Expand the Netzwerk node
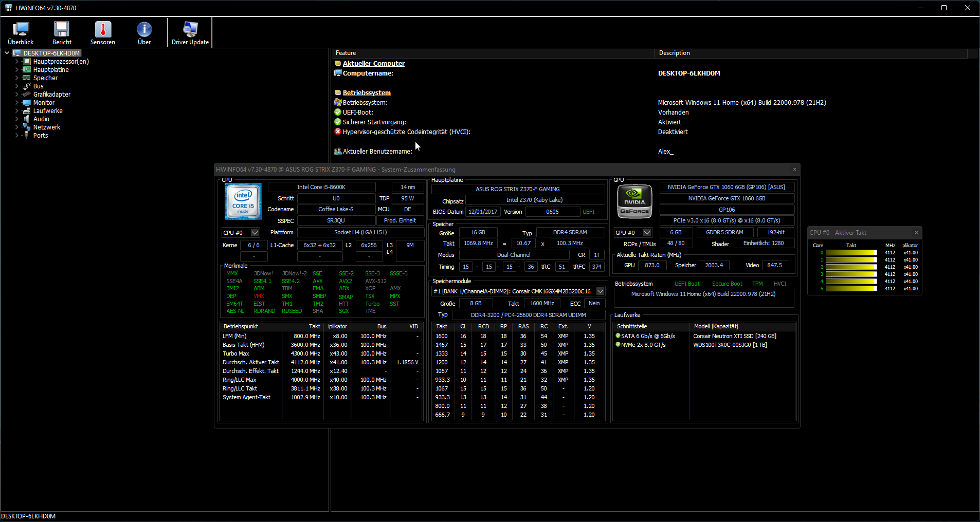Image resolution: width=980 pixels, height=522 pixels. 16,127
